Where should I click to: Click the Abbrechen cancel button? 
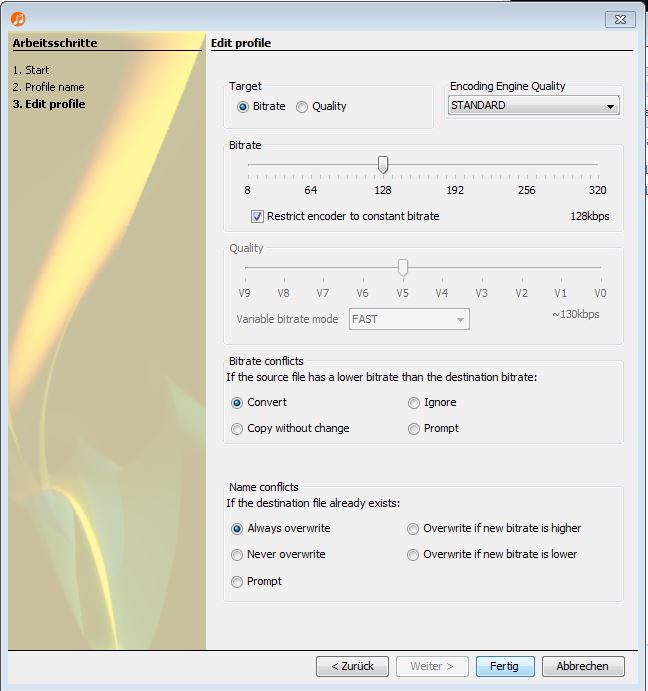tap(583, 666)
